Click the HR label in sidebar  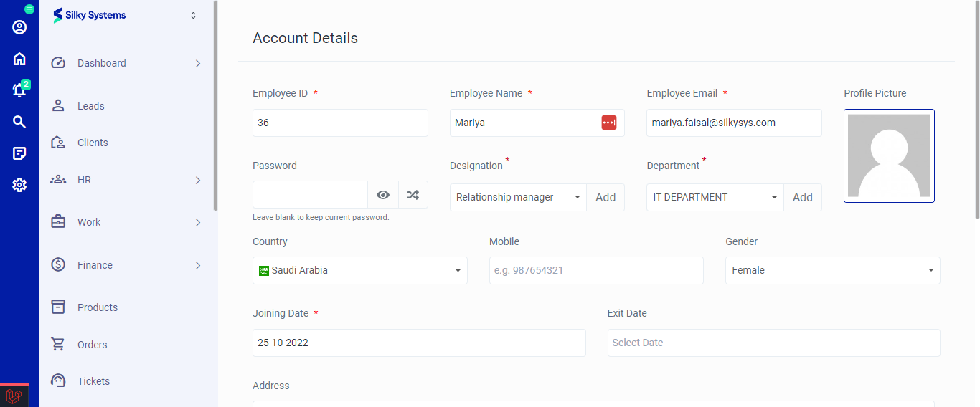(84, 180)
